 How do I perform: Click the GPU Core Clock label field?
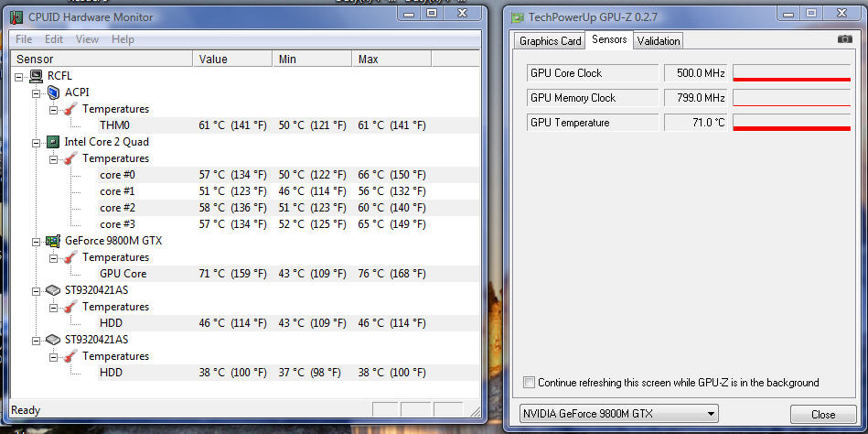(593, 73)
